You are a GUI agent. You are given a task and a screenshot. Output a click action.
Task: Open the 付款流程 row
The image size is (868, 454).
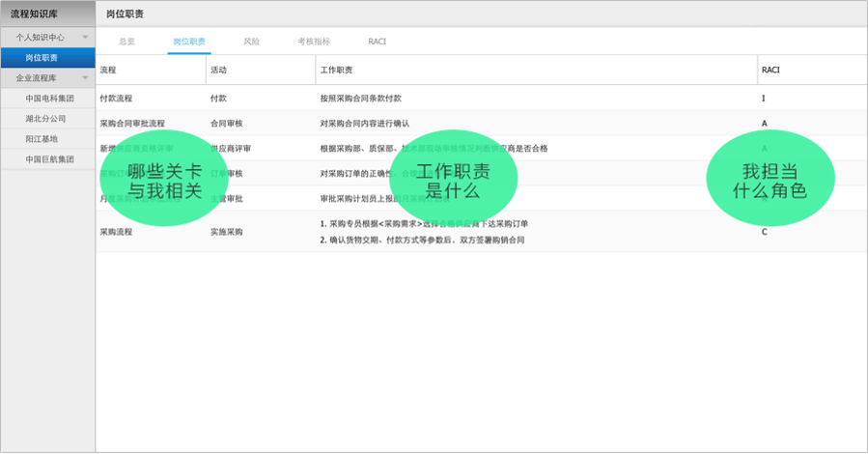click(116, 99)
